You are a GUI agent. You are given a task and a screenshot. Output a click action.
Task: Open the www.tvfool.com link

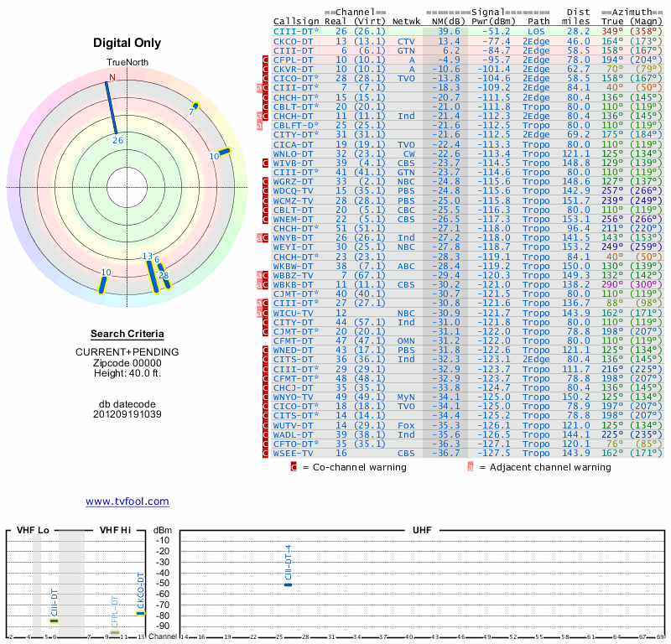coord(127,501)
